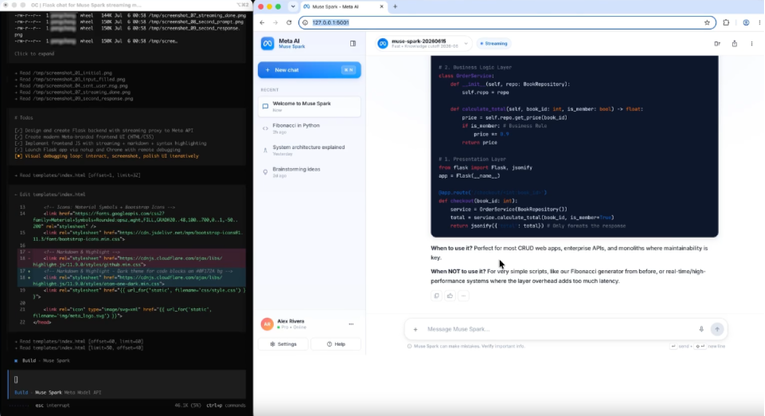This screenshot has width=765, height=416.
Task: Click 'Click to expand' in the terminal
Action: 34,54
